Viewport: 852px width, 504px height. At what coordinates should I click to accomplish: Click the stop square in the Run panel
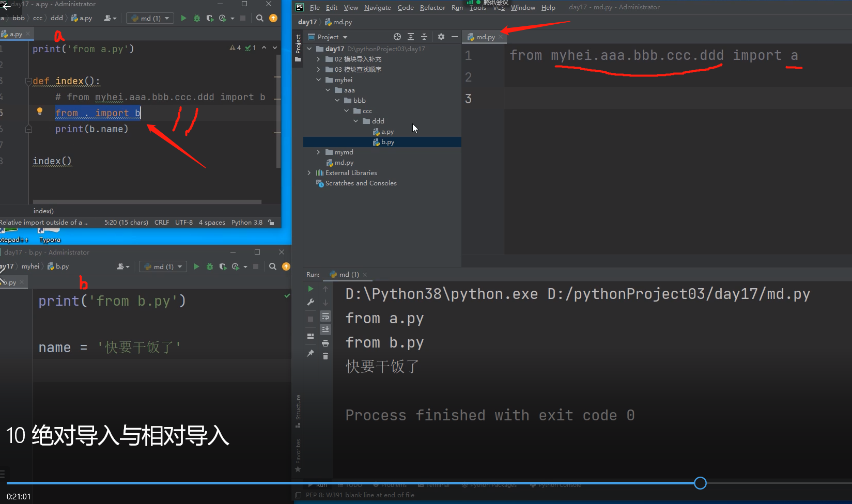(311, 319)
